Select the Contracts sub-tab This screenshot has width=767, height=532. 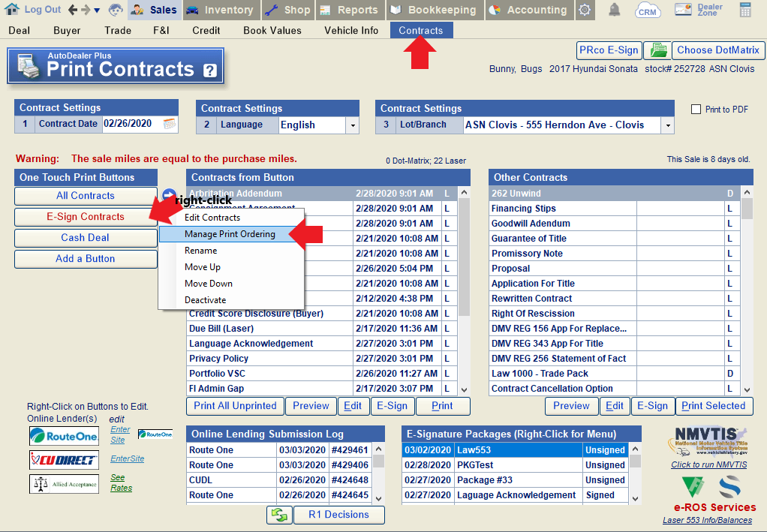click(421, 30)
